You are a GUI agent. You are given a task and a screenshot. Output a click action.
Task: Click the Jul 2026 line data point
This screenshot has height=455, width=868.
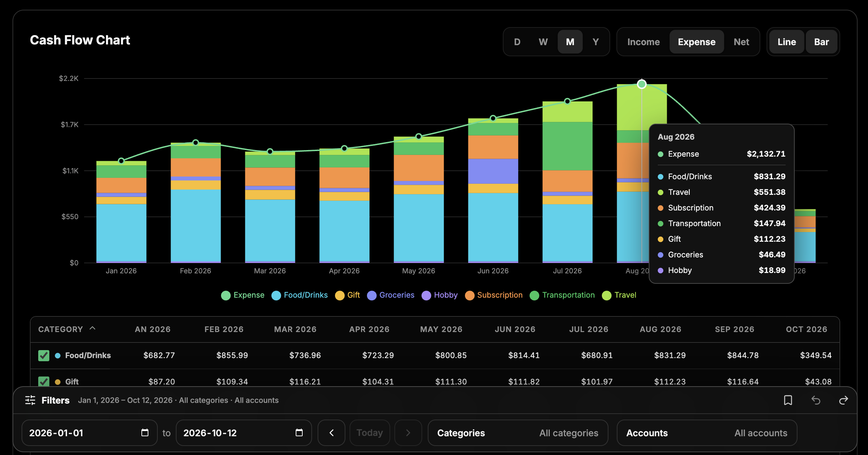[567, 101]
